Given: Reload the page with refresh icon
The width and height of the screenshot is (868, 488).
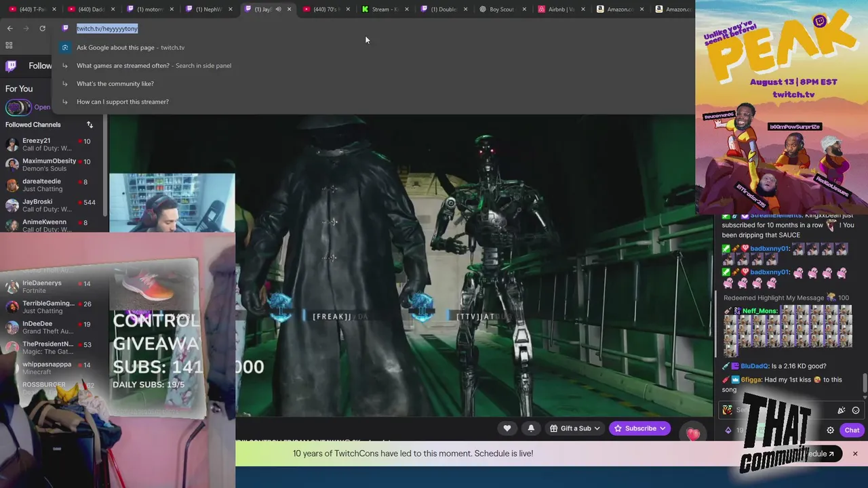Looking at the screenshot, I should tap(42, 28).
